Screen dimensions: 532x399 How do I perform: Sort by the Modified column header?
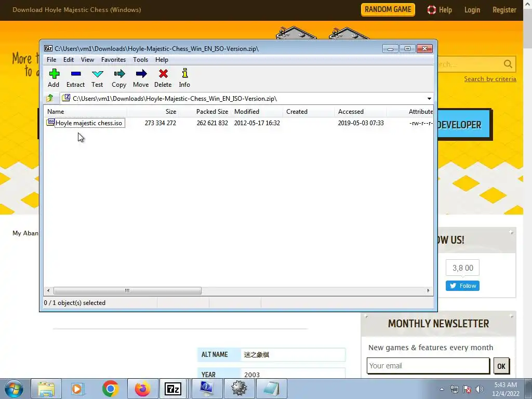coord(257,112)
